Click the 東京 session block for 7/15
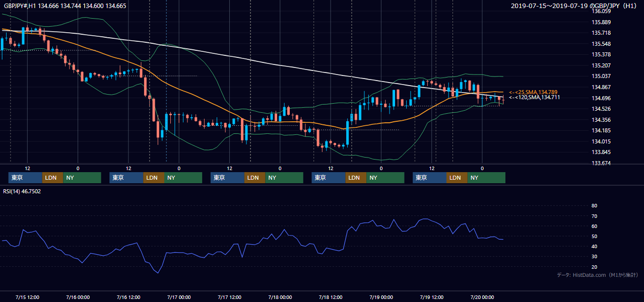The image size is (644, 302). point(25,178)
